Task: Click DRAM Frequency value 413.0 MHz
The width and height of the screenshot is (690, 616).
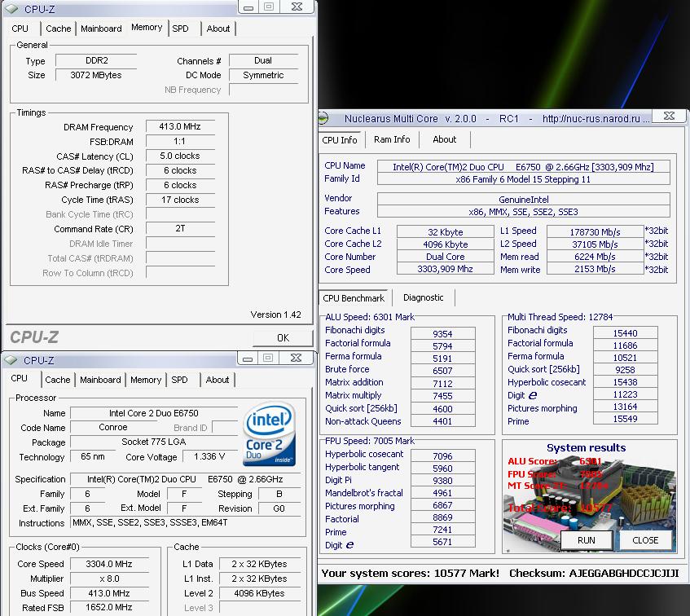Action: coord(180,127)
